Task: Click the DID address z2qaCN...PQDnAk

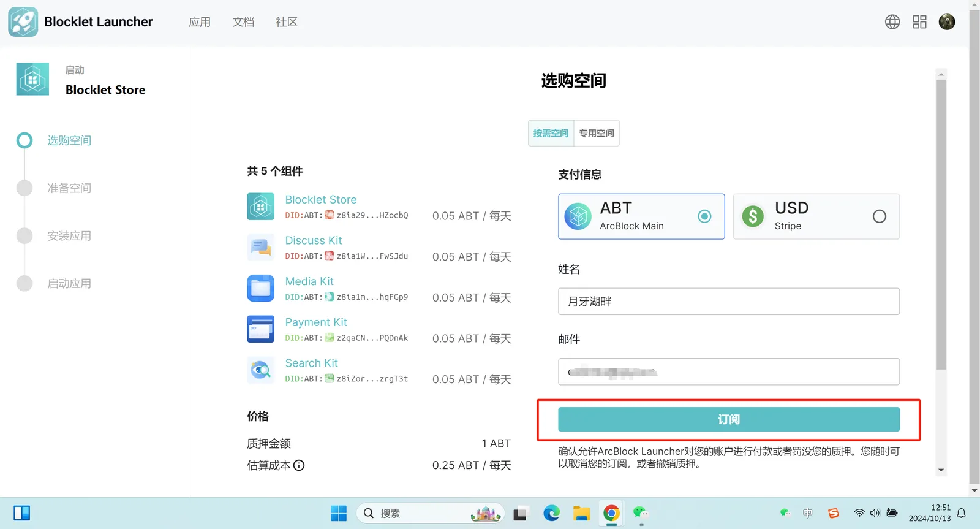Action: pos(372,338)
